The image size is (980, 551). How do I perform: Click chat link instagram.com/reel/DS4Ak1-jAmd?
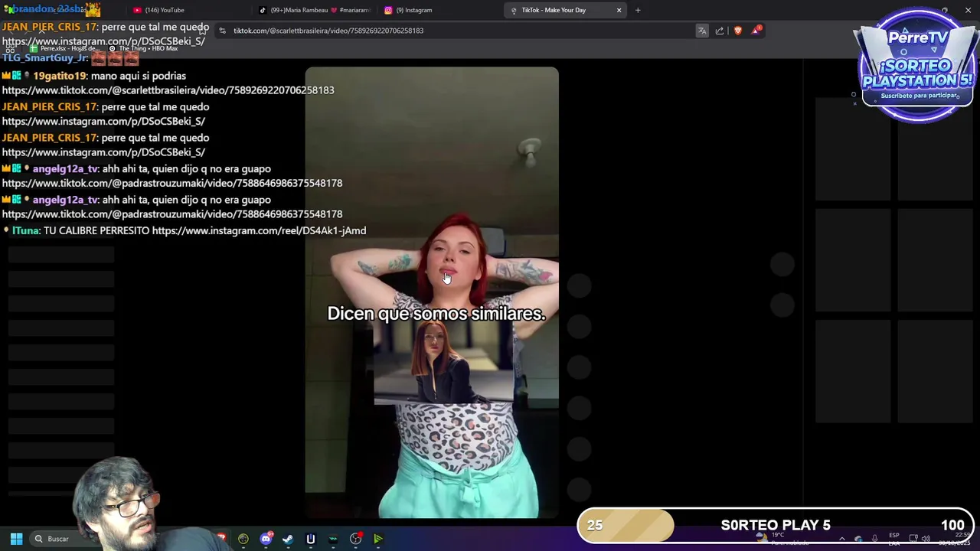259,230
